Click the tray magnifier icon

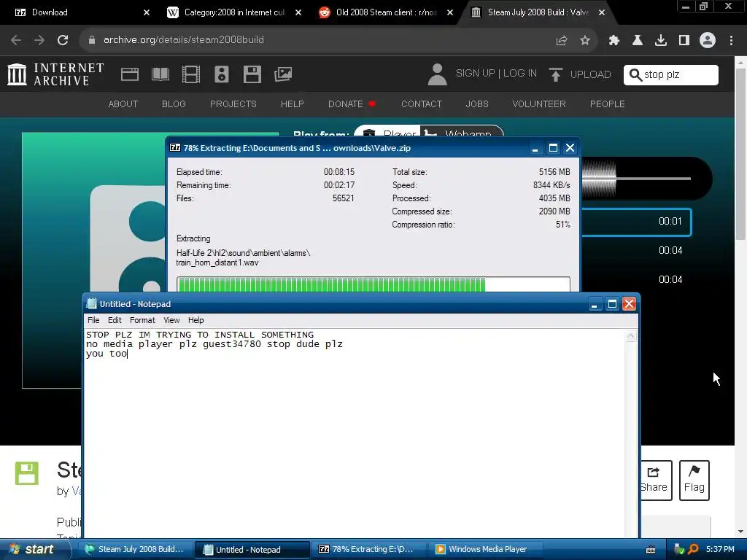click(693, 550)
